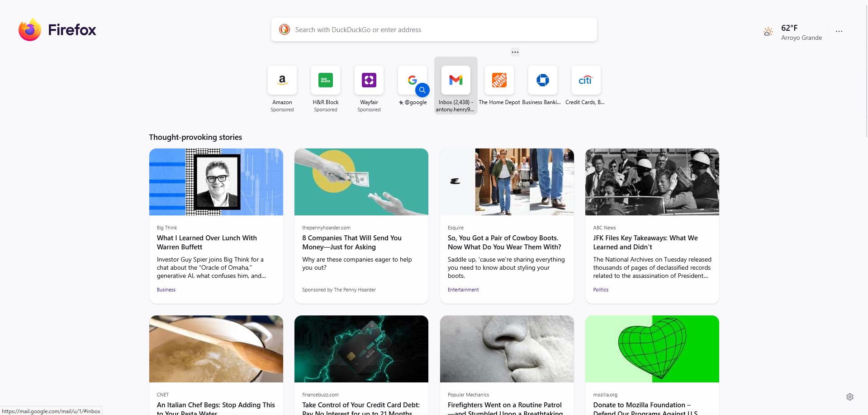Viewport: 868px width, 415px height.
Task: Open the @google search shortcut tile
Action: [x=413, y=80]
